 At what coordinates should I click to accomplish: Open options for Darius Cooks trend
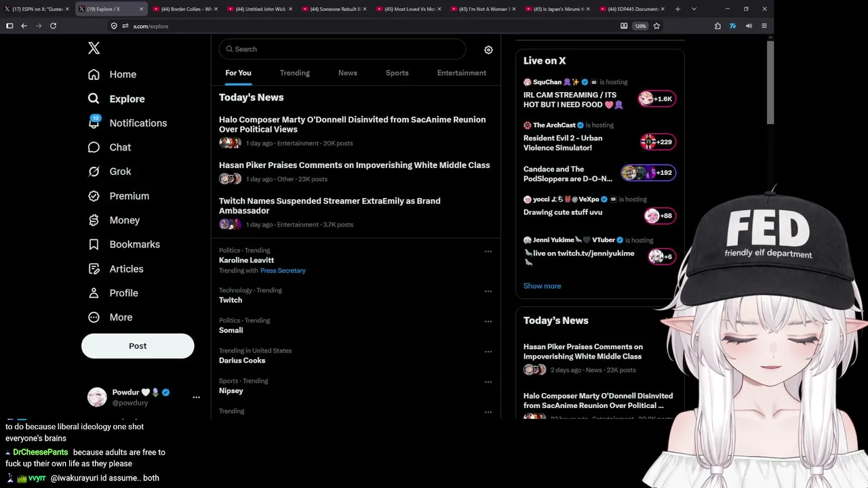(x=488, y=352)
